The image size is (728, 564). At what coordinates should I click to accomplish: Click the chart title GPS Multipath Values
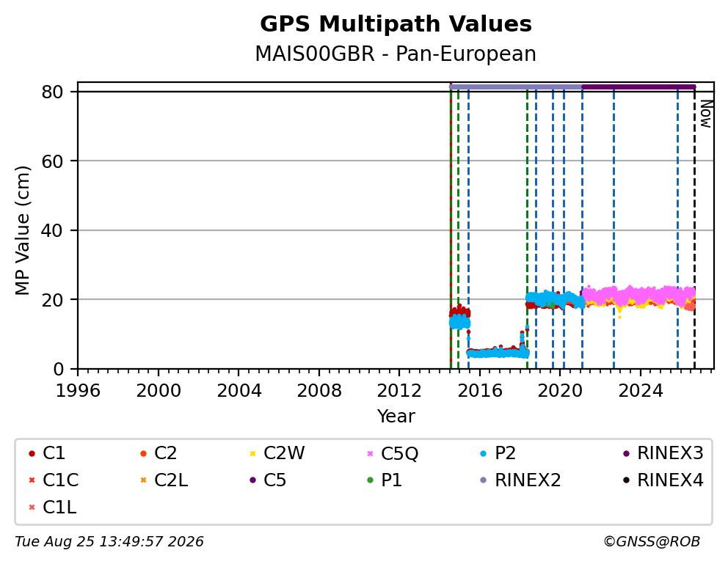coord(396,24)
